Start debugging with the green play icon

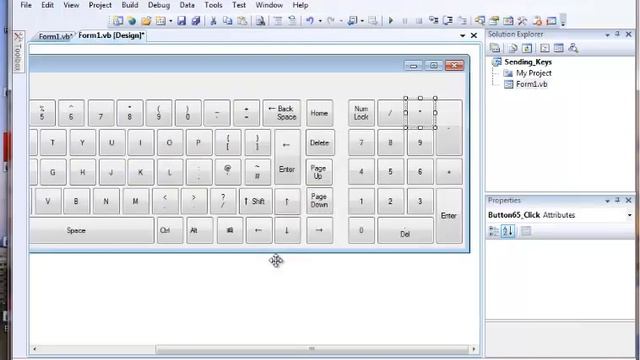click(391, 20)
